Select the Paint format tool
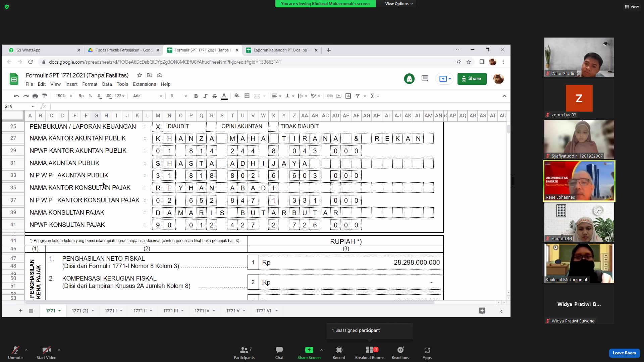Viewport: 644px width, 362px height. pyautogui.click(x=45, y=96)
